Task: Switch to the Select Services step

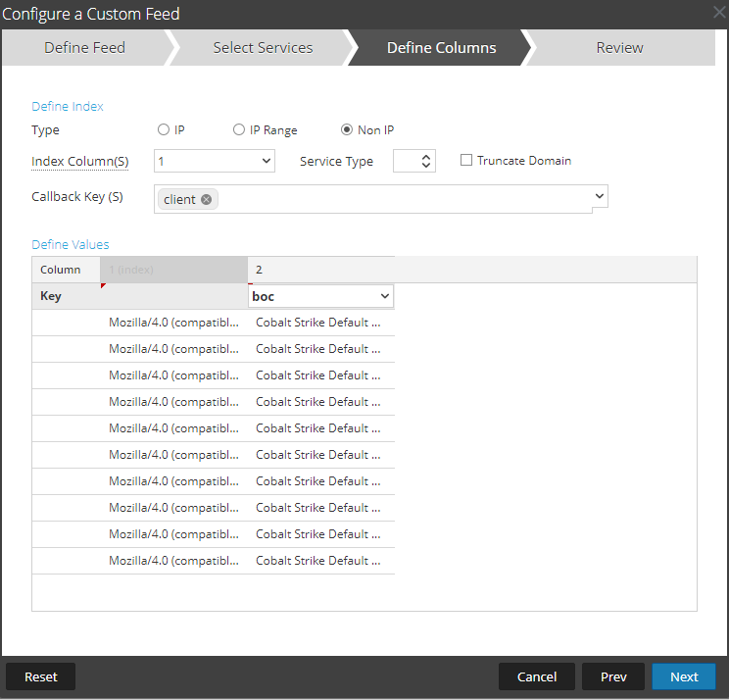Action: coord(263,47)
